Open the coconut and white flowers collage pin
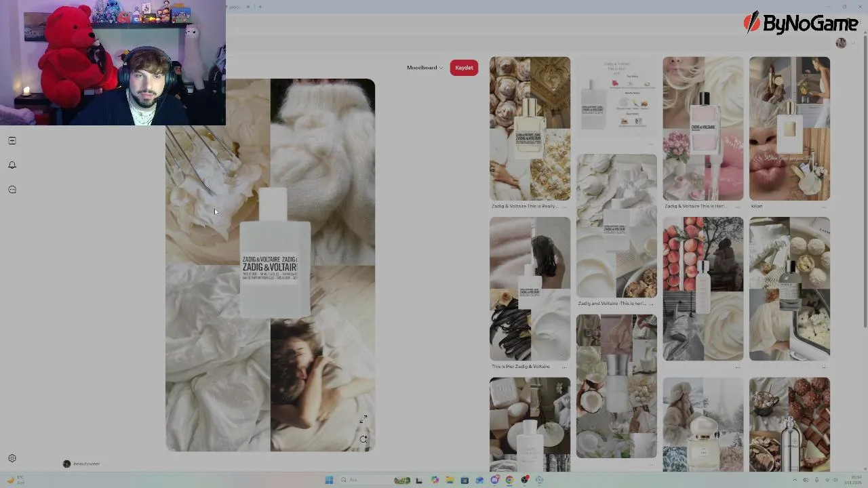This screenshot has width=868, height=488. coord(616,386)
